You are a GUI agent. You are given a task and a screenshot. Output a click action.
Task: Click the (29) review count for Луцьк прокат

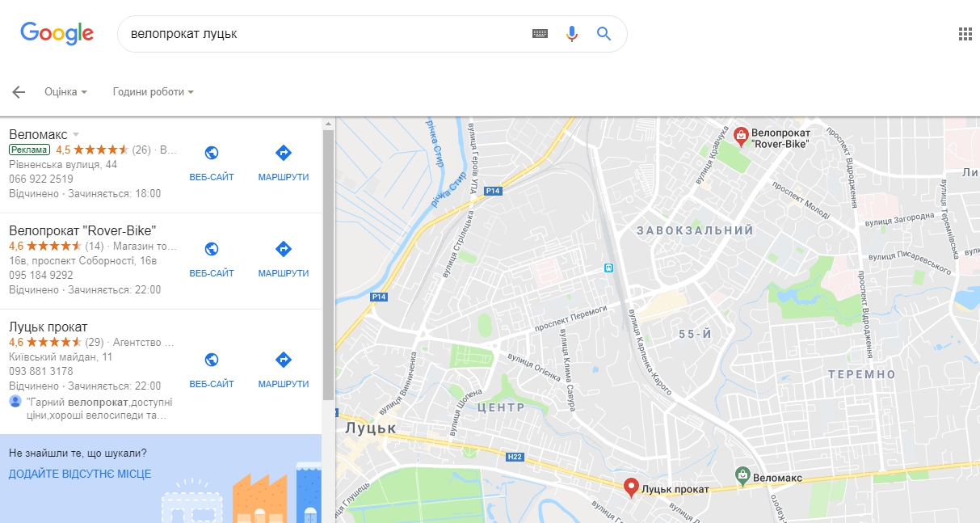(95, 342)
